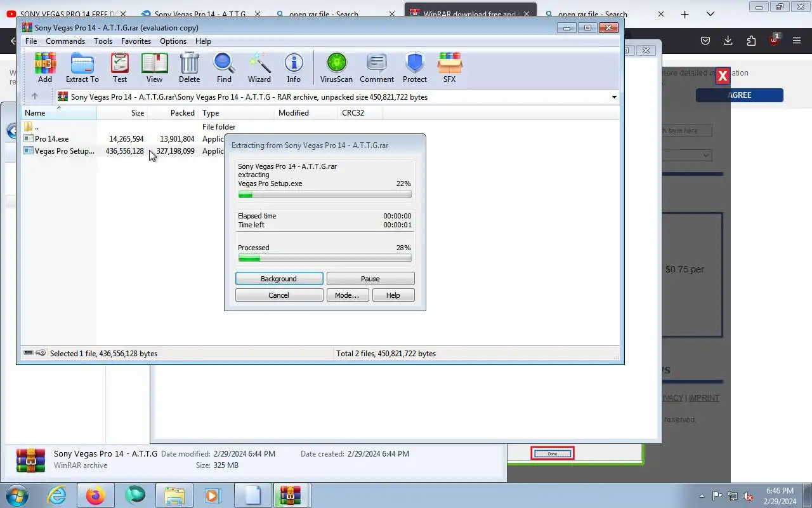Click the Extract To toolbar icon
The width and height of the screenshot is (812, 508).
(82, 68)
